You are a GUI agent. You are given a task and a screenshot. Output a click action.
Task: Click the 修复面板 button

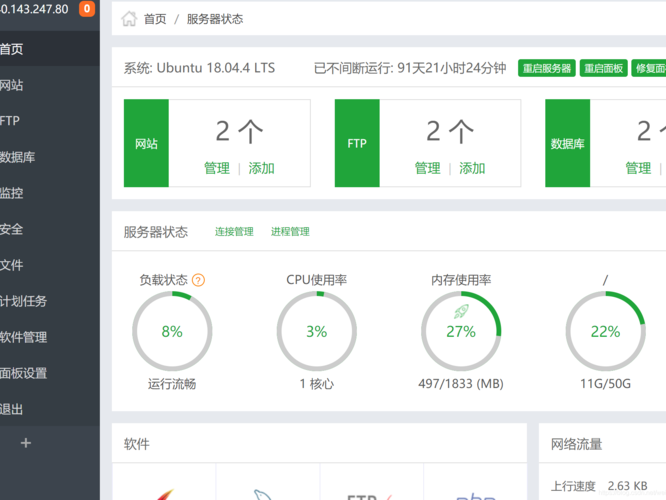[x=649, y=68]
